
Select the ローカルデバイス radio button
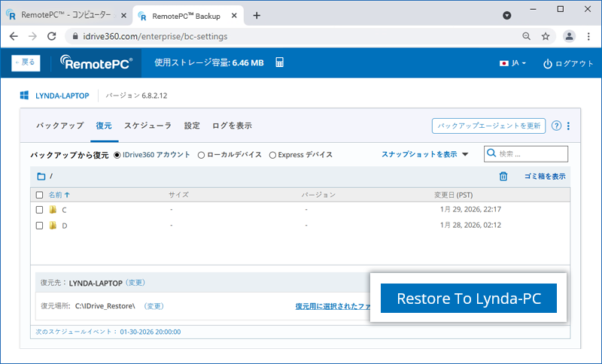pos(201,155)
